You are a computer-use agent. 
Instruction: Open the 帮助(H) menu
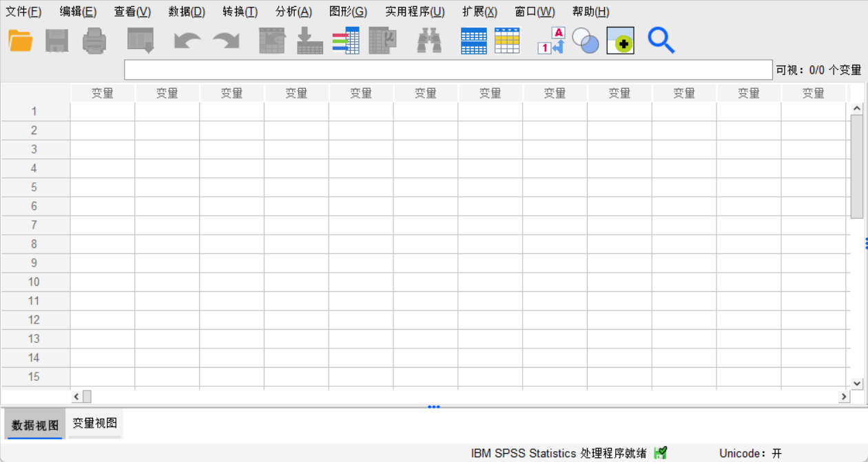pyautogui.click(x=590, y=12)
